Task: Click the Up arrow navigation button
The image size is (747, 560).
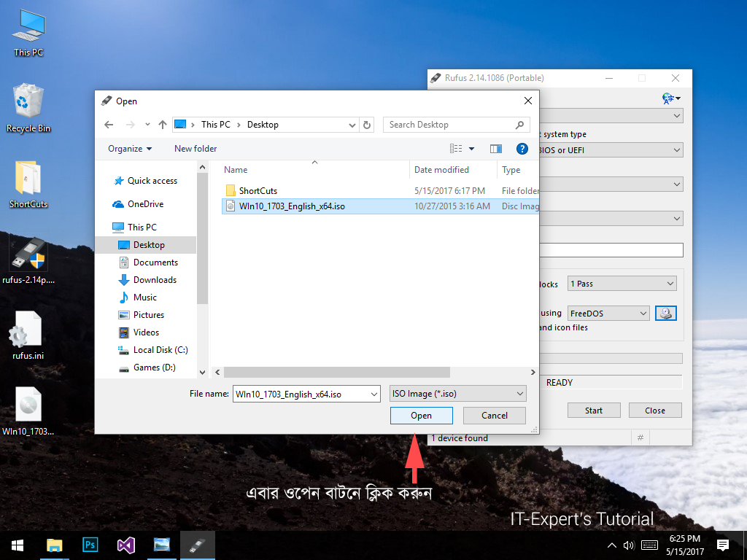Action: [x=163, y=125]
